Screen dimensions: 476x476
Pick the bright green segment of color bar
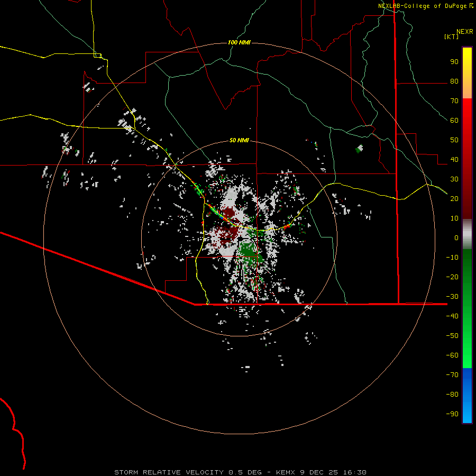pos(467,349)
